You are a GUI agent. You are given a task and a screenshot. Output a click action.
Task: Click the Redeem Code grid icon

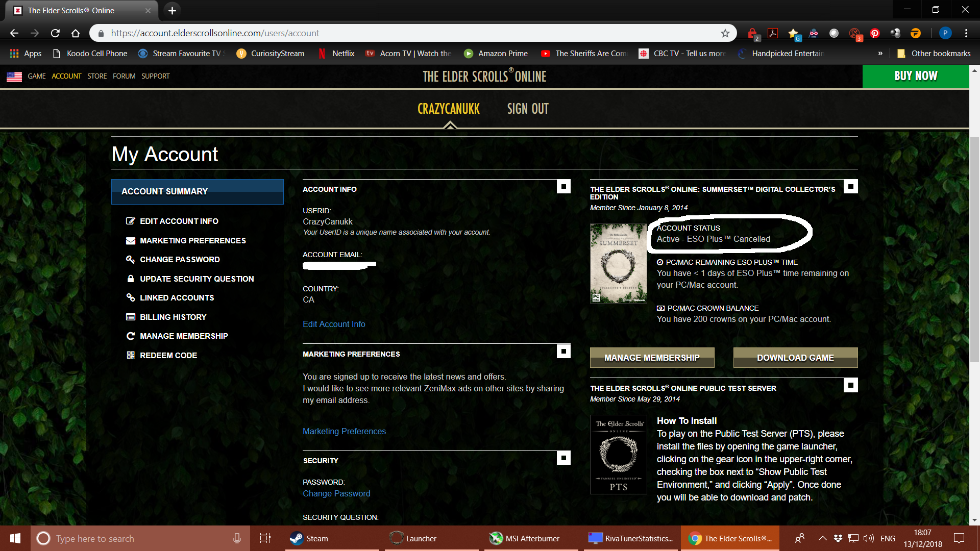[x=131, y=355]
